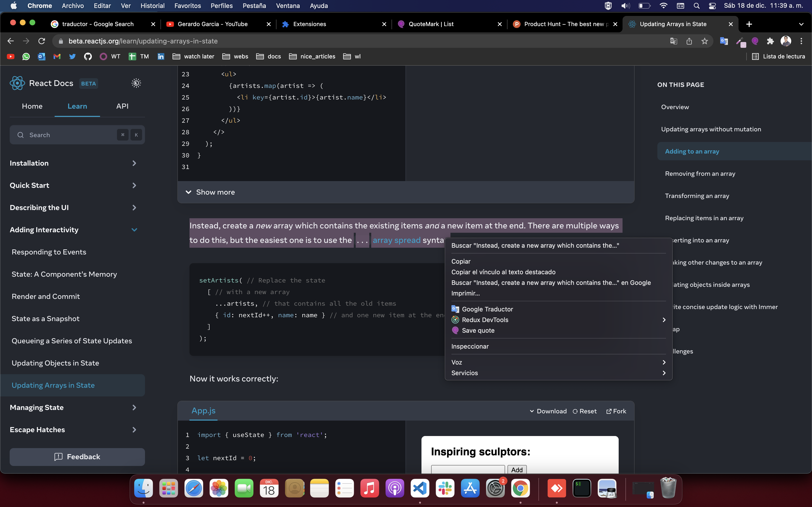Image resolution: width=812 pixels, height=507 pixels.
Task: Click the share page icon in address bar
Action: pyautogui.click(x=689, y=41)
